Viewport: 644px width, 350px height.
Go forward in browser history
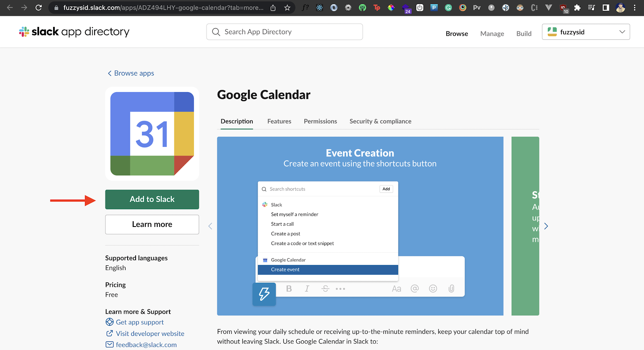pos(24,8)
